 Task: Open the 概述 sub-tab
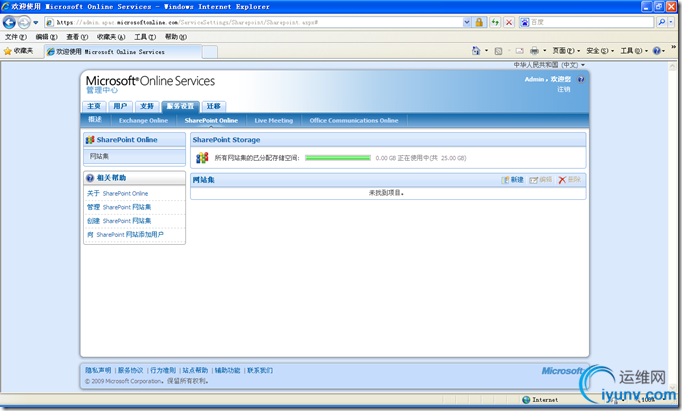click(95, 120)
